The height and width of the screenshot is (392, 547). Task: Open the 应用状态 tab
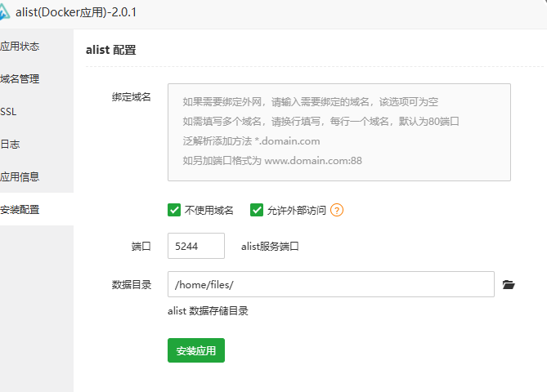coord(37,46)
